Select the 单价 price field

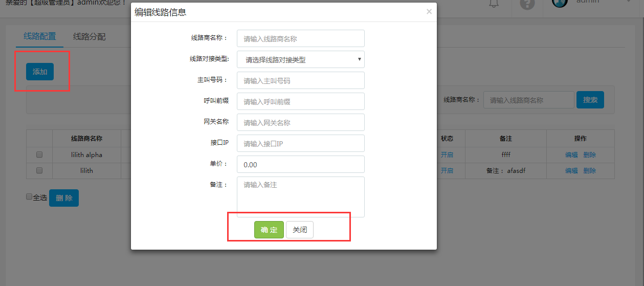(x=300, y=164)
